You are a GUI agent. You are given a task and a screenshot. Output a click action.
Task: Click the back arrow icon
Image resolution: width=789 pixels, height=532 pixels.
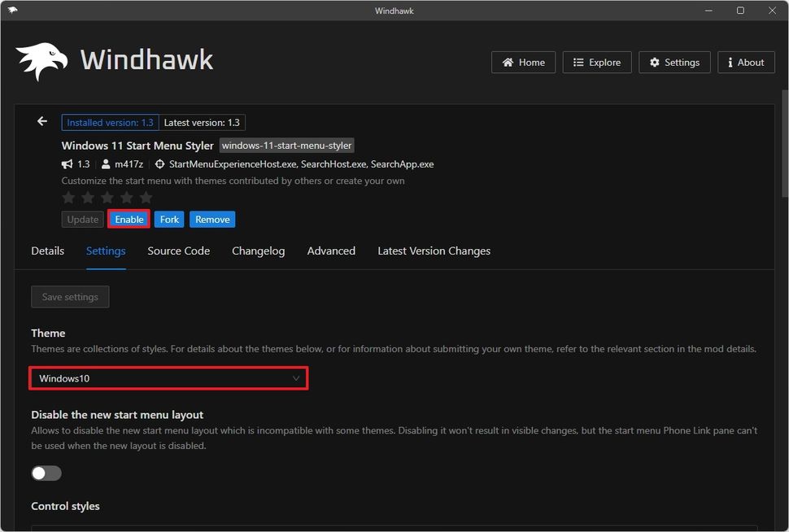(42, 122)
